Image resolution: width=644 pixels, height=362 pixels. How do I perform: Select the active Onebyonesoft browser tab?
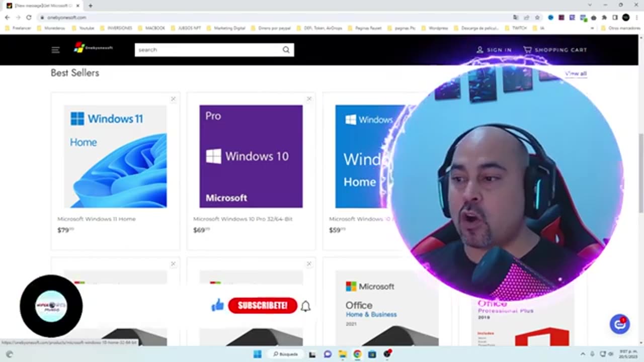(42, 6)
